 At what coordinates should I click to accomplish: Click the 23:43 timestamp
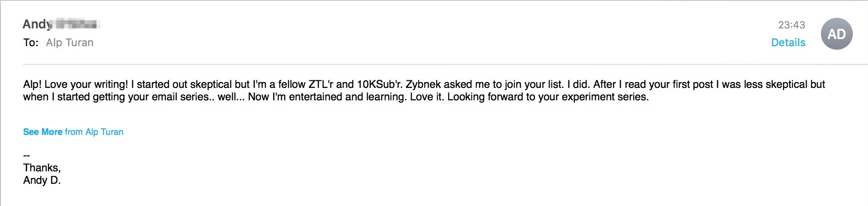[x=792, y=25]
